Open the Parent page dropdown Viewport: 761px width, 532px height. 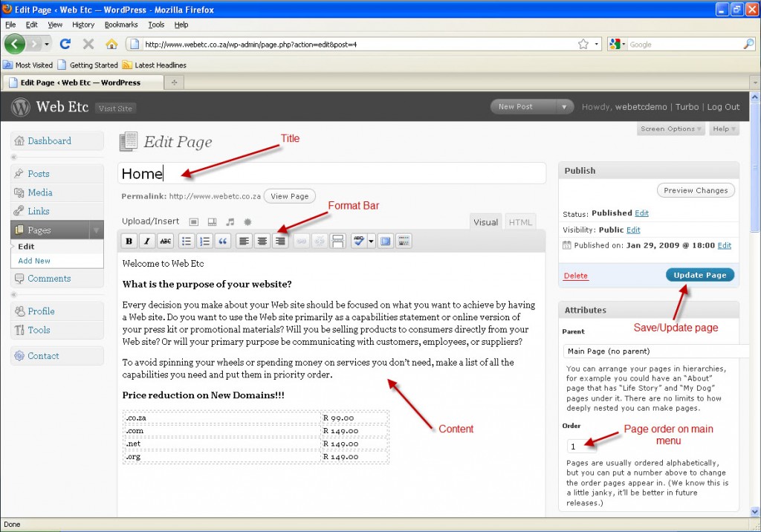656,351
